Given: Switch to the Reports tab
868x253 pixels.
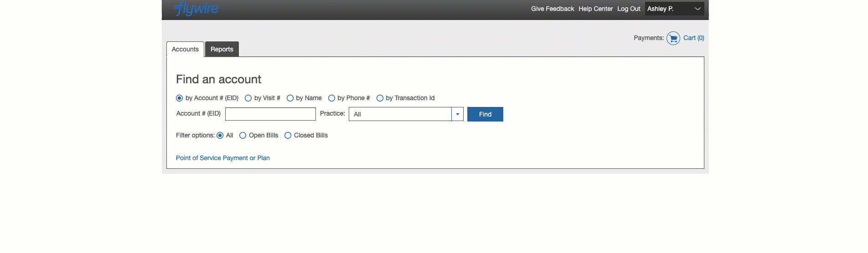Looking at the screenshot, I should click(222, 49).
